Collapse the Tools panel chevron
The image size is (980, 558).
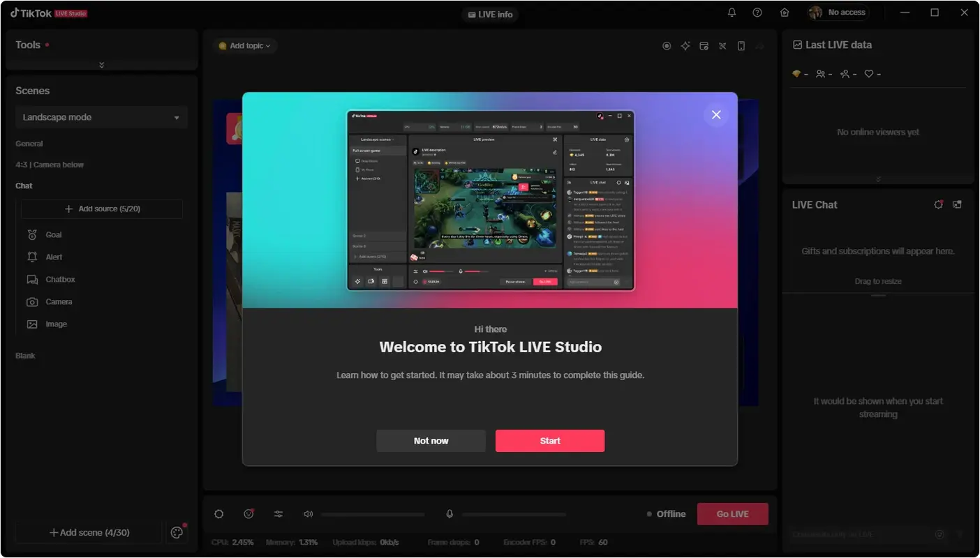point(101,64)
